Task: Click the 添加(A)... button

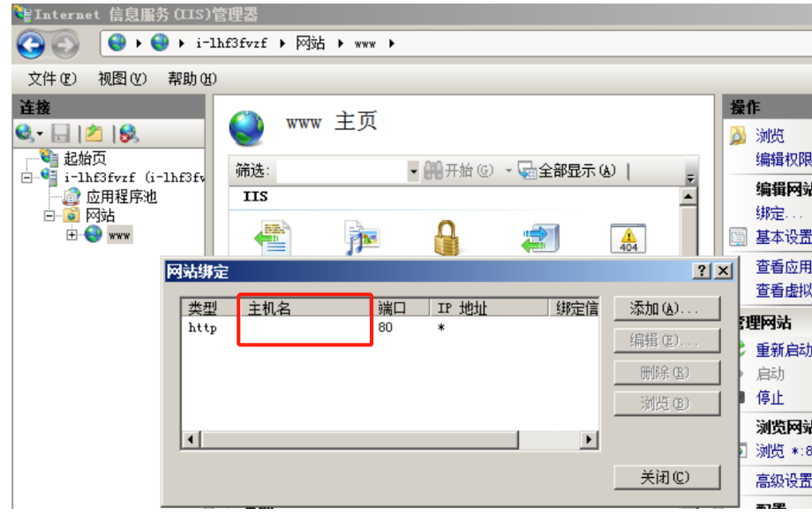Action: coord(666,309)
